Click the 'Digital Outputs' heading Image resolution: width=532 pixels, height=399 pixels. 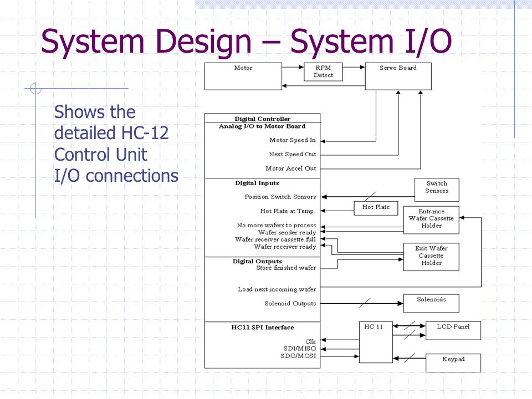click(x=257, y=261)
